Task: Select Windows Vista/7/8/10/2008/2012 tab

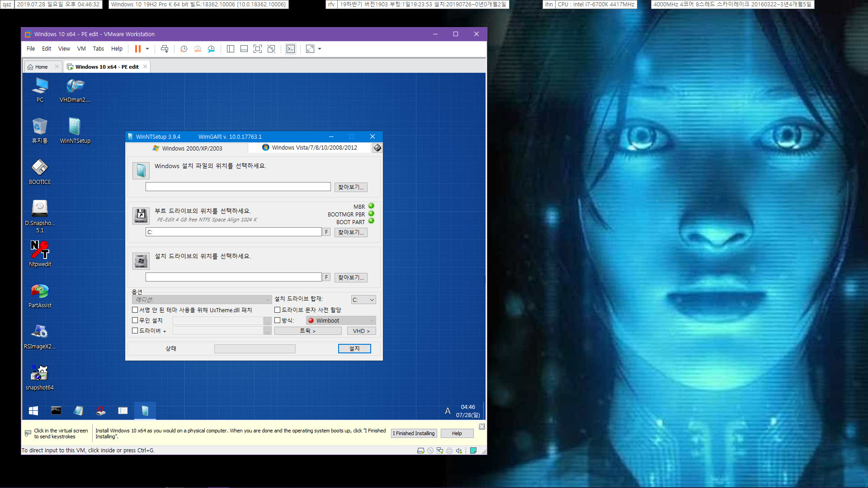Action: 313,148
